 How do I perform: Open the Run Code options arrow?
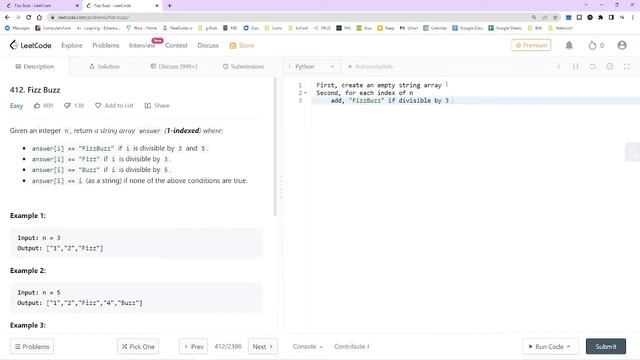coord(569,347)
